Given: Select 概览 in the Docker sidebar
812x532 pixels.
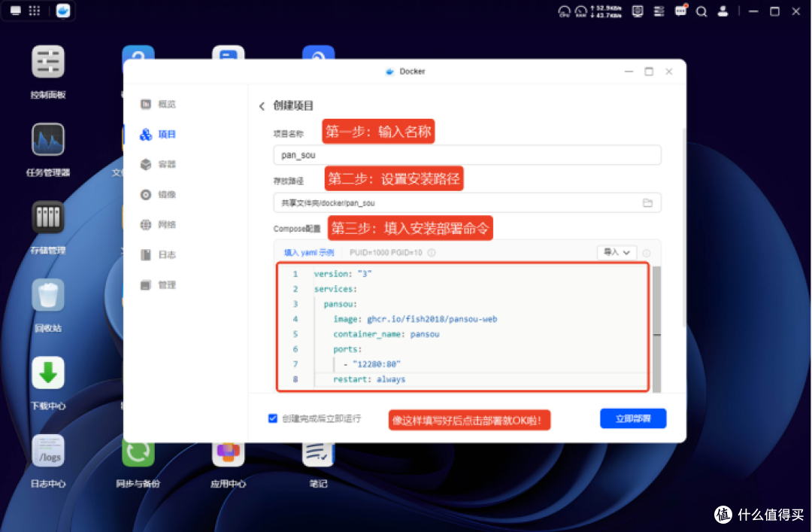Looking at the screenshot, I should [x=159, y=105].
